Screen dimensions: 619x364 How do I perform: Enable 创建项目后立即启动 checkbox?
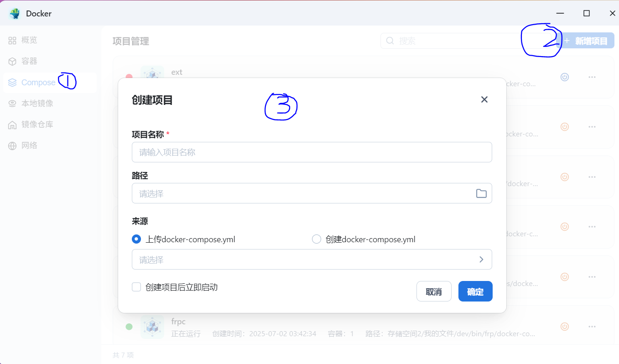pos(136,287)
